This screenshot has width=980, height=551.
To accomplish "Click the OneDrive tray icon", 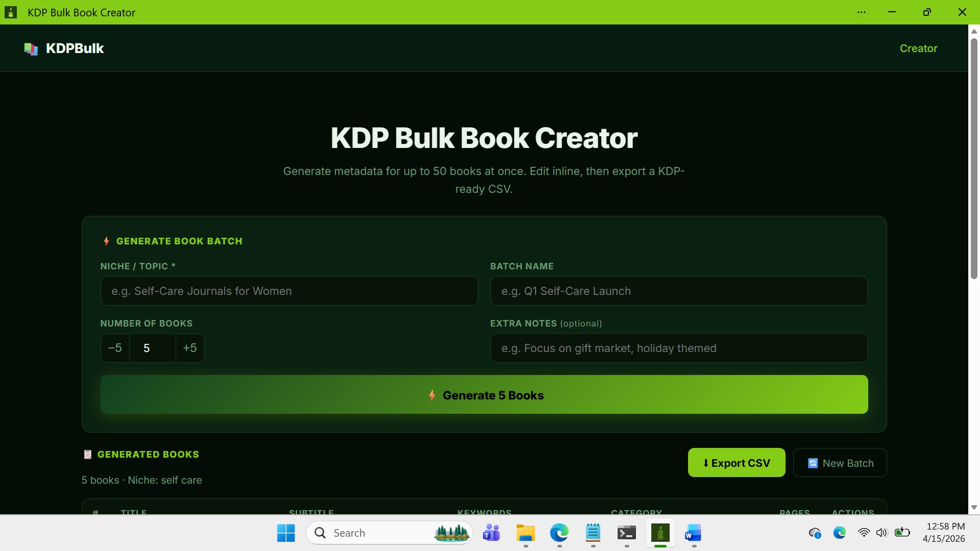I will pyautogui.click(x=815, y=533).
